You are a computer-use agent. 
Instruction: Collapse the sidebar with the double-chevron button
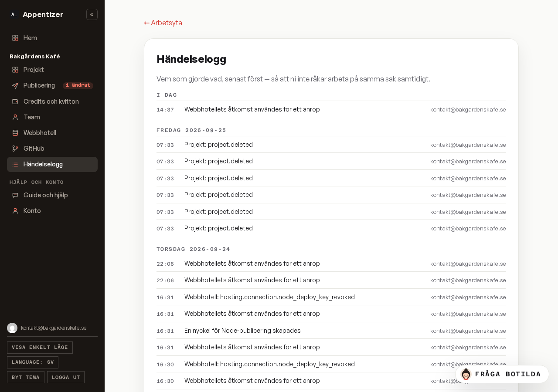coord(92,14)
